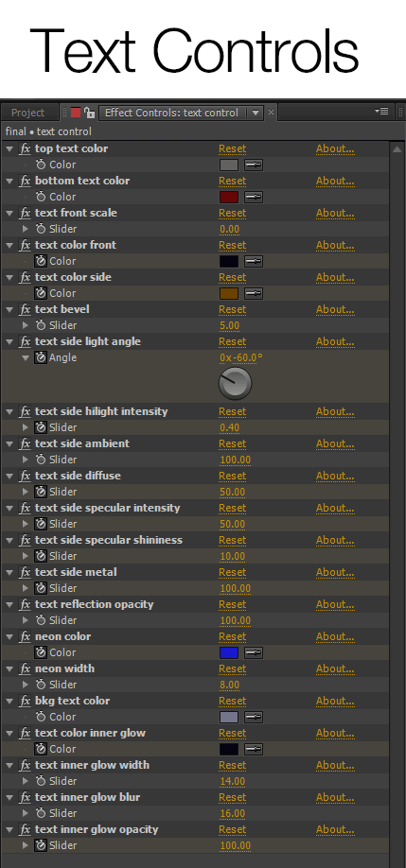Disable fx on neon width effect

click(25, 668)
